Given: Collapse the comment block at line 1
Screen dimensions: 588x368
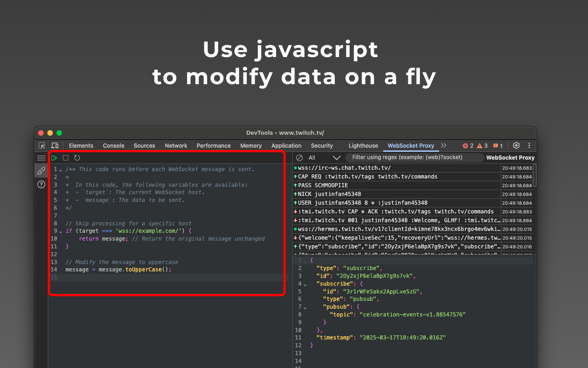Looking at the screenshot, I should [x=61, y=170].
